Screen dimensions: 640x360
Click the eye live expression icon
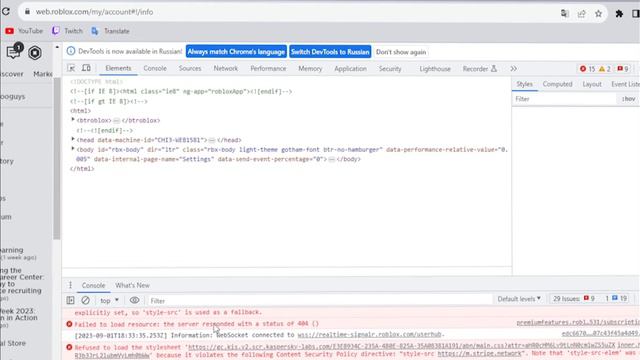(x=134, y=300)
